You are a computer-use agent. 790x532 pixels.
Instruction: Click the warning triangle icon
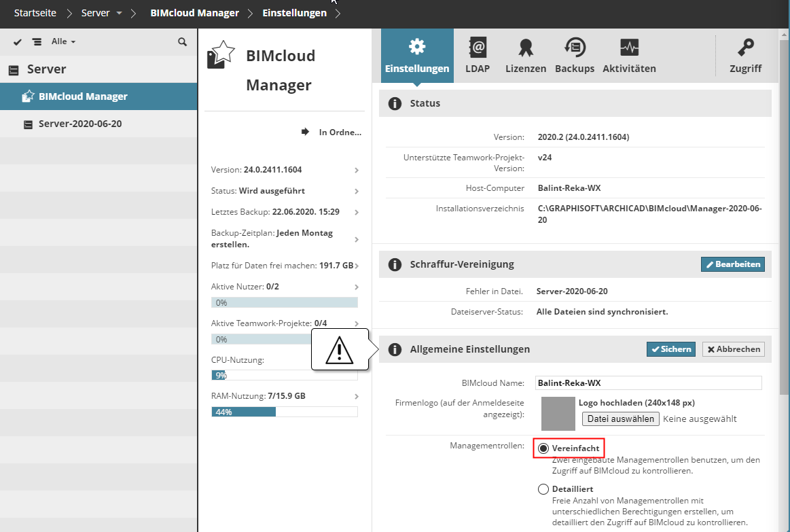click(x=339, y=350)
